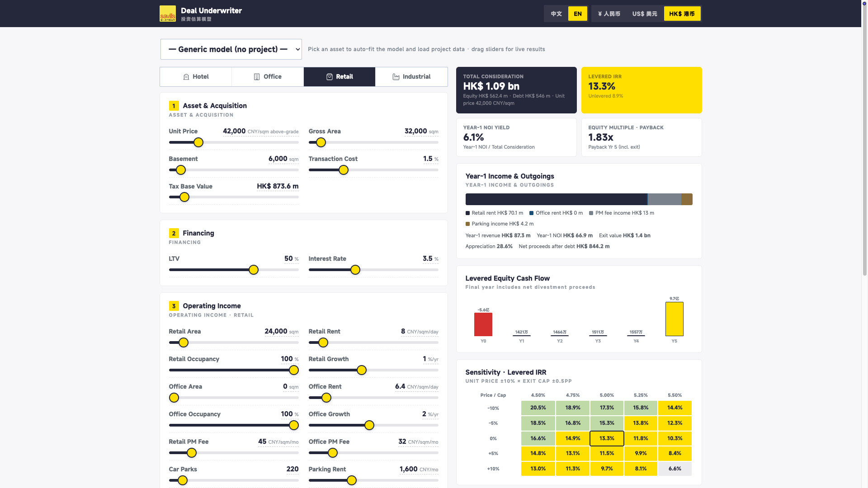Click the section 1 number badge
Image resolution: width=868 pixels, height=488 pixels.
coord(174,106)
